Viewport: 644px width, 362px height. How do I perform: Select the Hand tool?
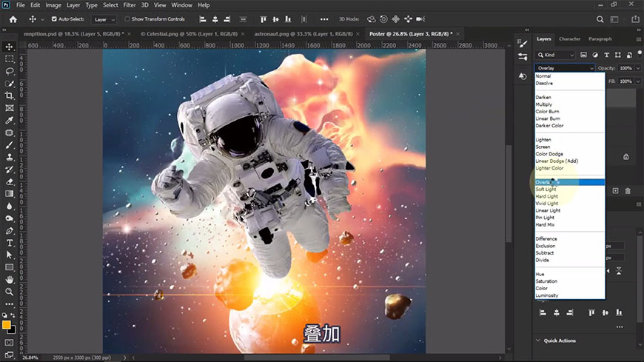coord(9,279)
